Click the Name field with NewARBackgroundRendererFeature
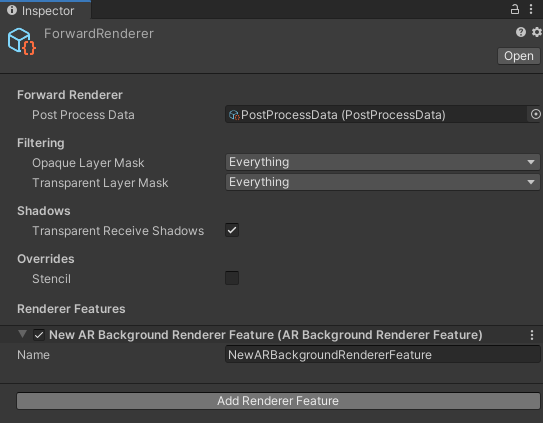543x423 pixels. [x=383, y=355]
